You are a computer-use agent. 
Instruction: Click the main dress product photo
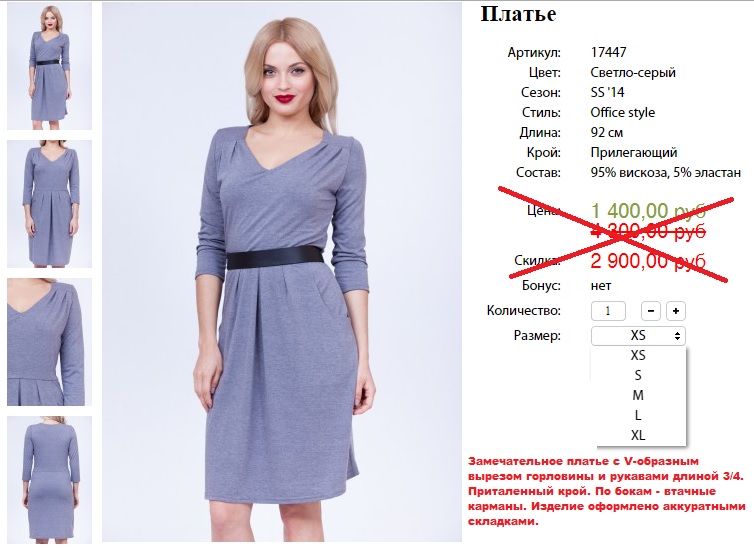coord(282,272)
